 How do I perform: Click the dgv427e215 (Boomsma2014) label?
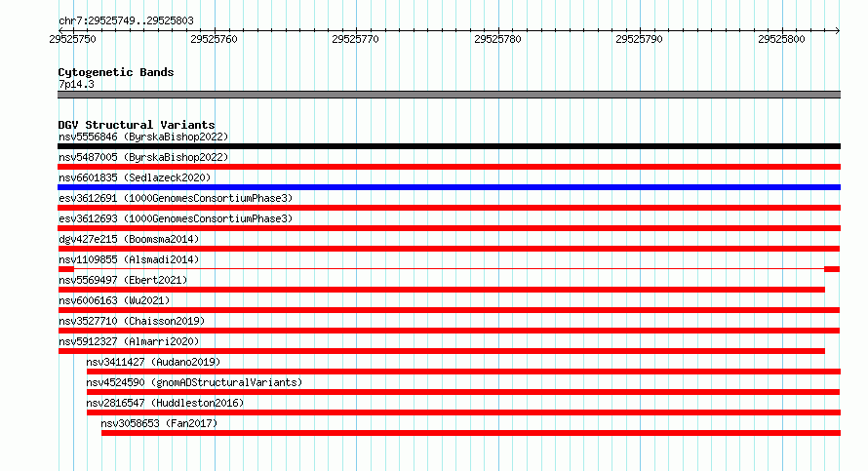[129, 239]
